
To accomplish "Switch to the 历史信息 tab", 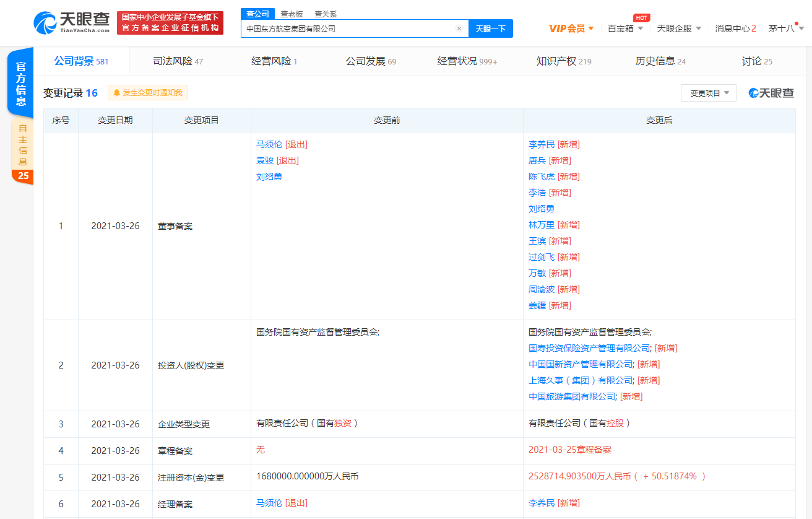I will [660, 61].
